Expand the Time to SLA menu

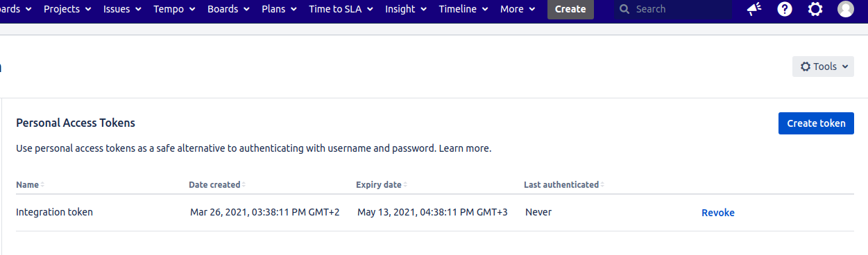coord(341,9)
